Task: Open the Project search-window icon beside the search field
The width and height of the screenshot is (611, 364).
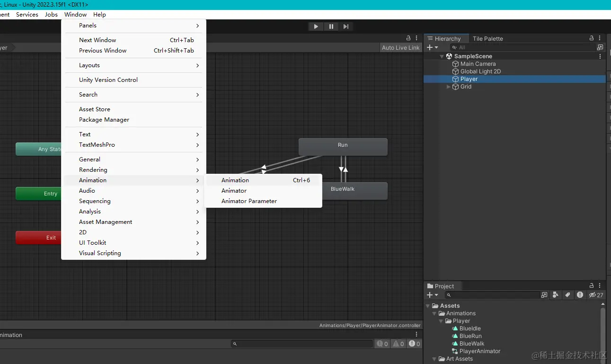Action: [x=544, y=295]
